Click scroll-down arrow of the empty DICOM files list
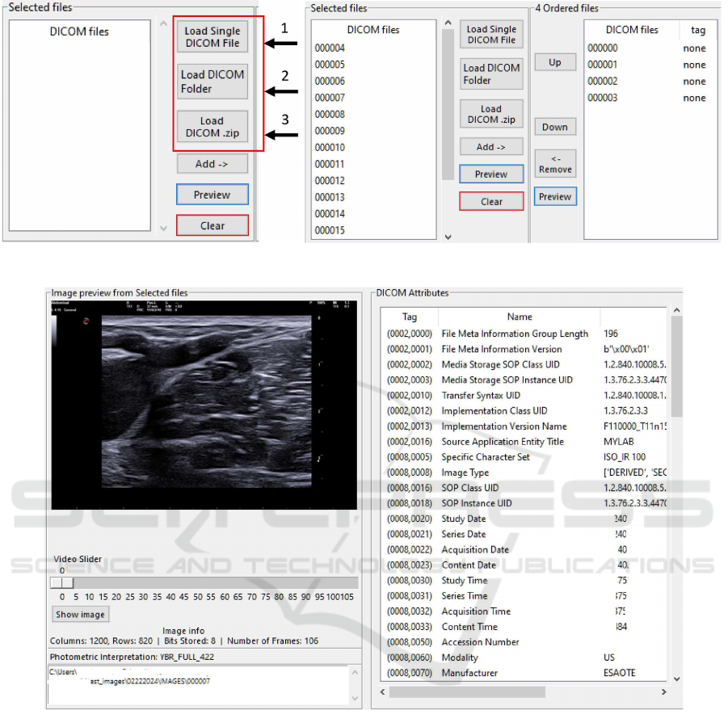Viewport: 728px width, 714px height. point(163,228)
